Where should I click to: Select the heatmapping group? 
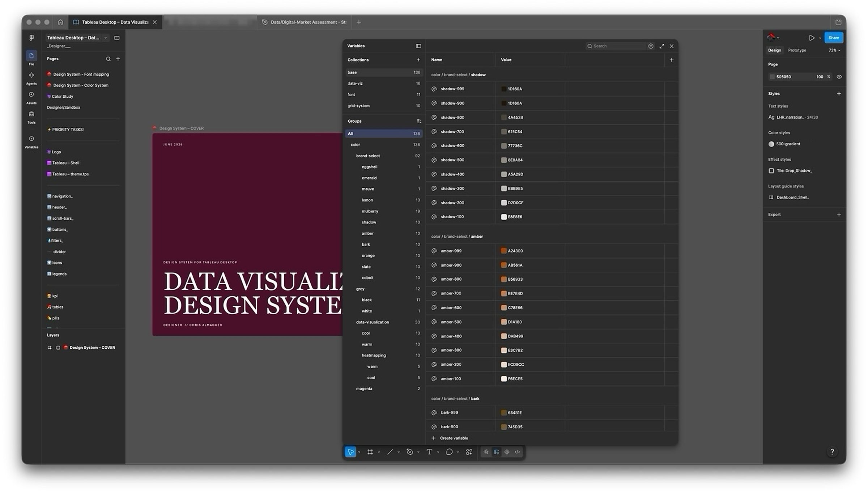[x=384, y=355]
